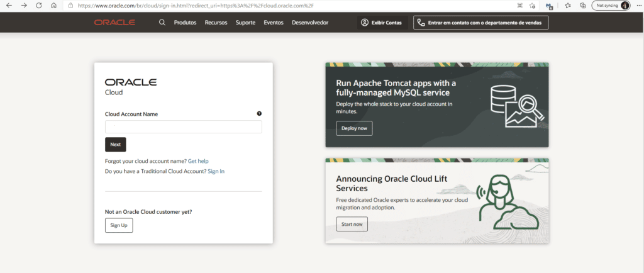Click the Get help link
Viewport: 644px width, 273px height.
[198, 162]
